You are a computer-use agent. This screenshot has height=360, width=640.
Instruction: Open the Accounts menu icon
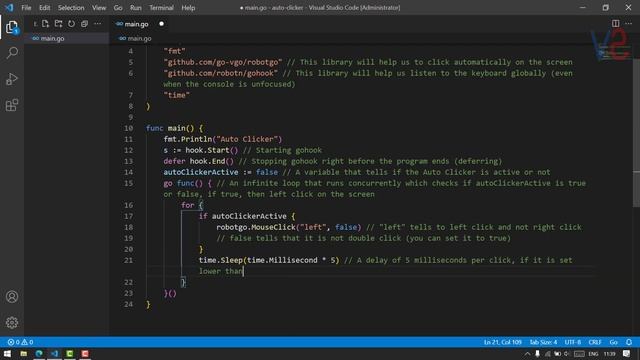(12, 296)
